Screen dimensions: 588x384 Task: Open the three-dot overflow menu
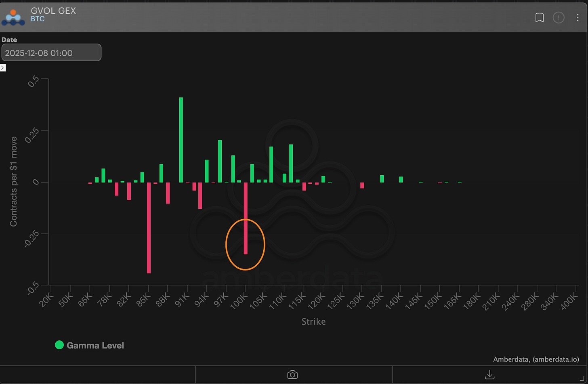[578, 17]
